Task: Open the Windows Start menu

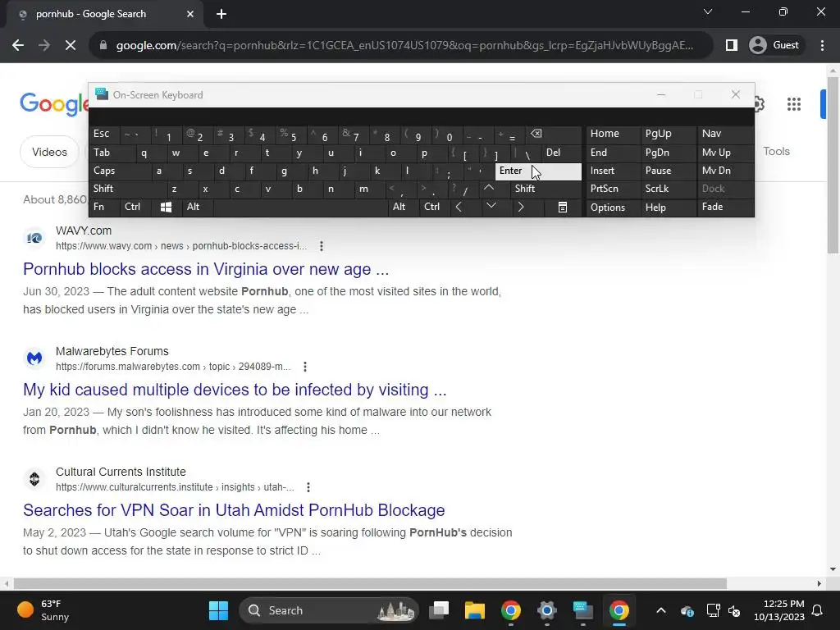Action: click(x=218, y=610)
